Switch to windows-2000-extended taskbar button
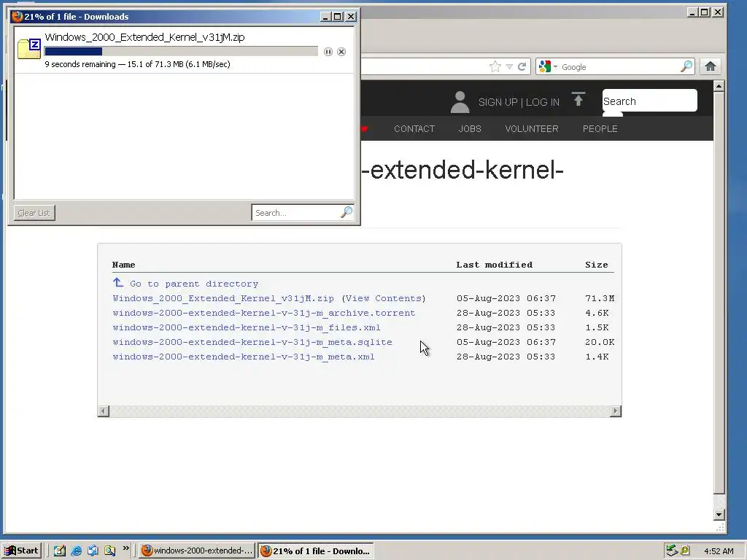747x560 pixels. click(x=197, y=551)
